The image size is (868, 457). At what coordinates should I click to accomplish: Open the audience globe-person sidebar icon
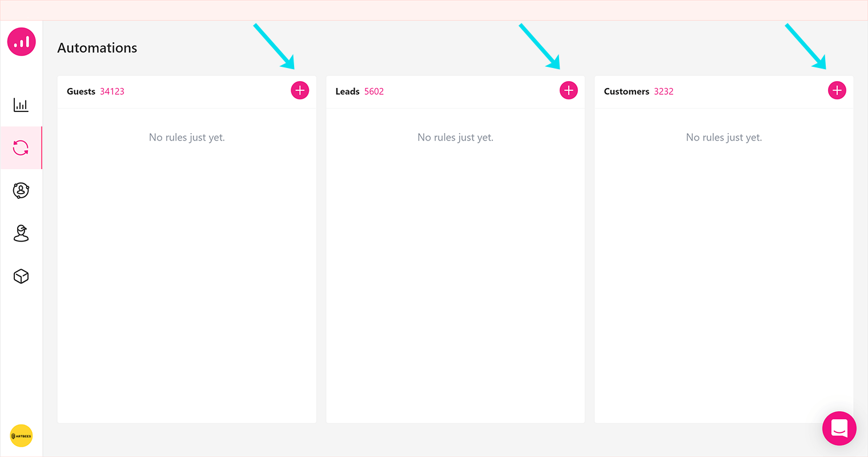coord(21,190)
